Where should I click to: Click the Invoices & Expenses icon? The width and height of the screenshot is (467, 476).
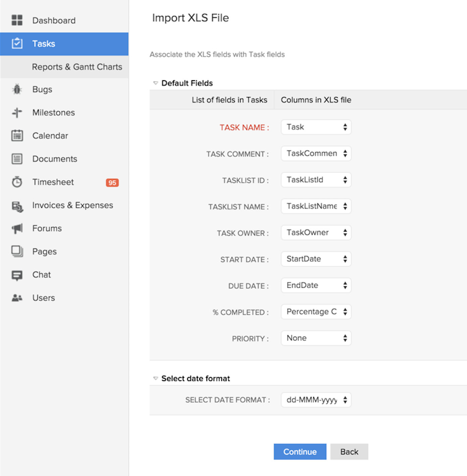[17, 206]
